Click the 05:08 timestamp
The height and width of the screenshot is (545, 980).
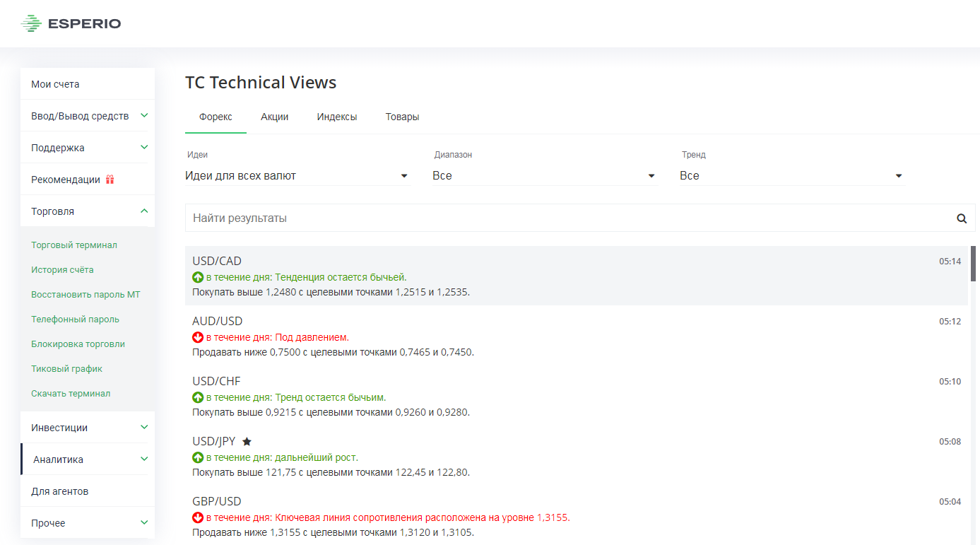950,441
